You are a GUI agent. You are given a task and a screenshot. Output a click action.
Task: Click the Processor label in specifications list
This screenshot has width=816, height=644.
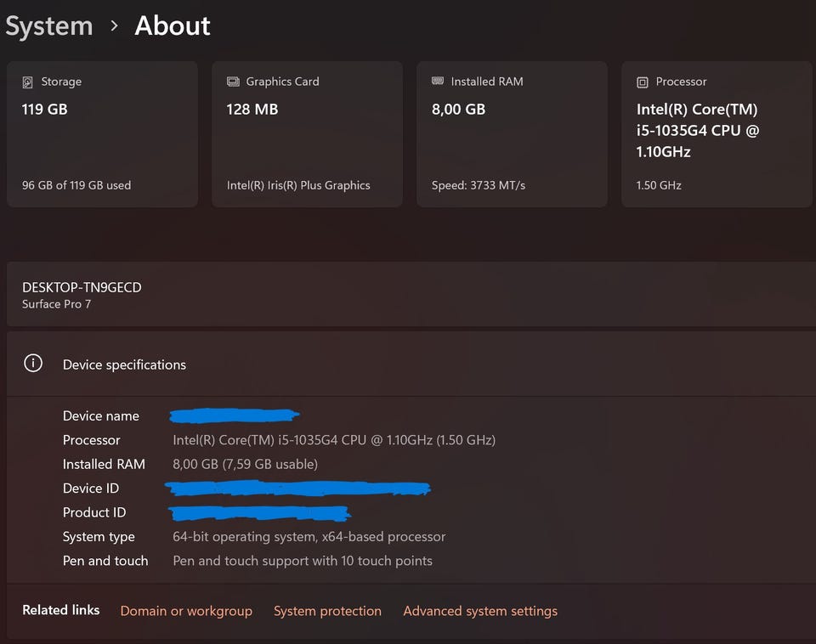(91, 440)
